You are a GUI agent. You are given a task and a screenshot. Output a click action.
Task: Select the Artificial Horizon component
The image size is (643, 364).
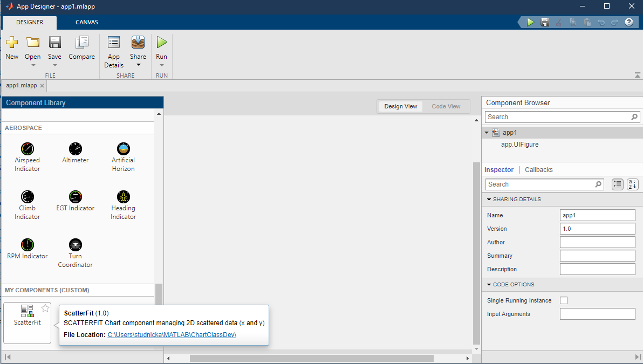pyautogui.click(x=124, y=157)
